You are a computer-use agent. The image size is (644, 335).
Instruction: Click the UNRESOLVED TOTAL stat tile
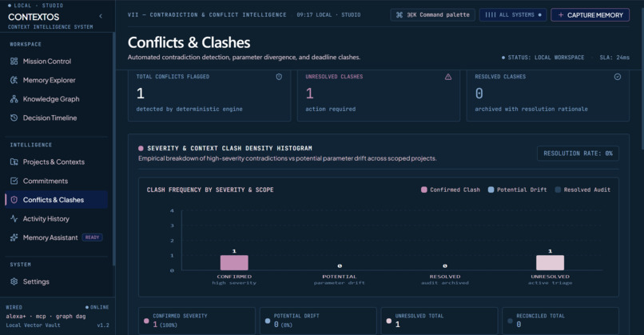[439, 321]
